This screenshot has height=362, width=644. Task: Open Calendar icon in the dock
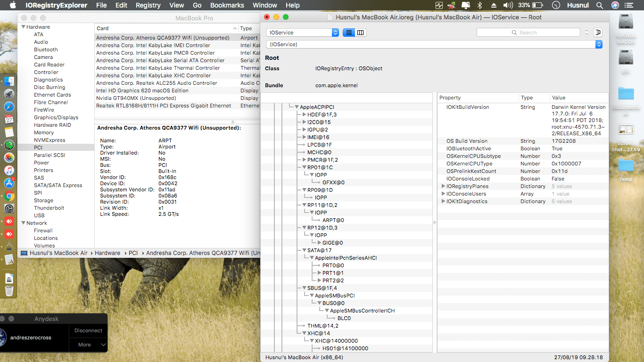click(x=9, y=119)
